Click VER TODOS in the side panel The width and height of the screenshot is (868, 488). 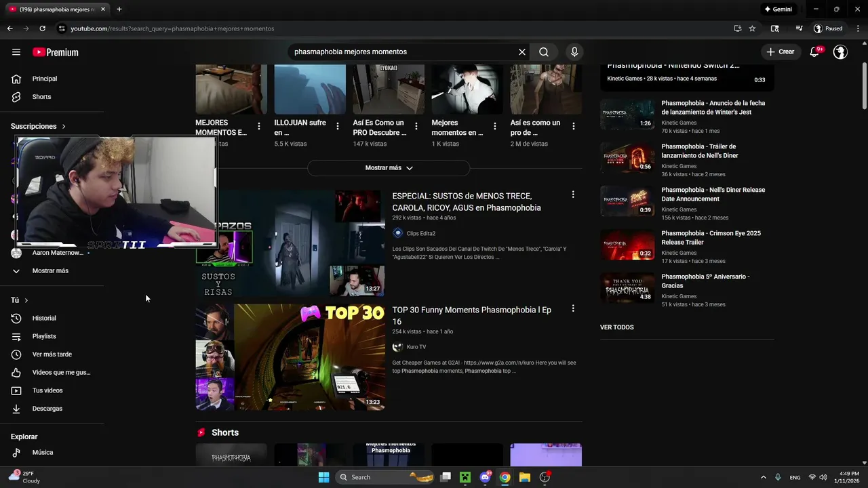point(617,327)
